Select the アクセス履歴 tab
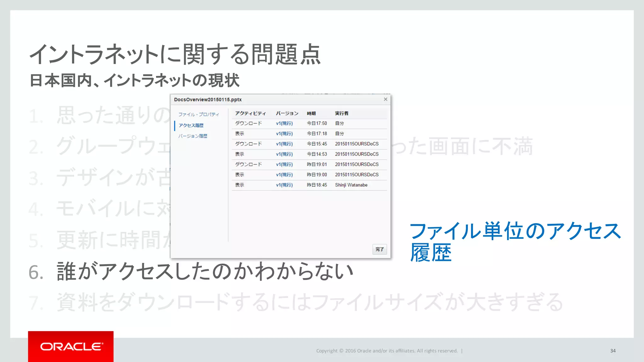Image resolution: width=644 pixels, height=362 pixels. click(x=191, y=125)
